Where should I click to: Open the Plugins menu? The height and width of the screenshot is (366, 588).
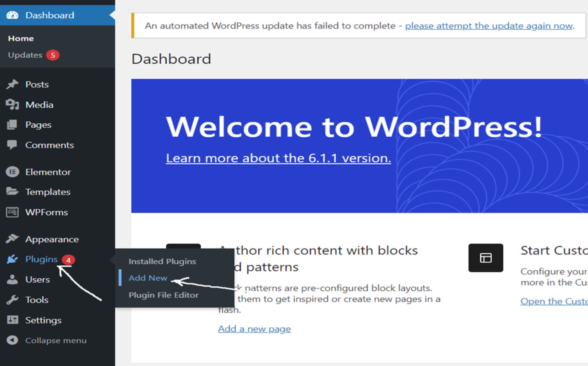58,259
